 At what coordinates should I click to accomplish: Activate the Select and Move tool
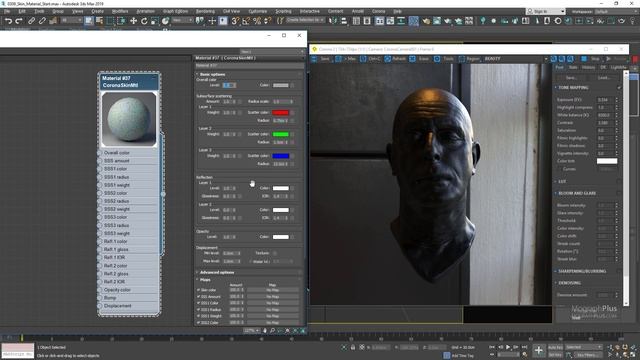pos(133,21)
